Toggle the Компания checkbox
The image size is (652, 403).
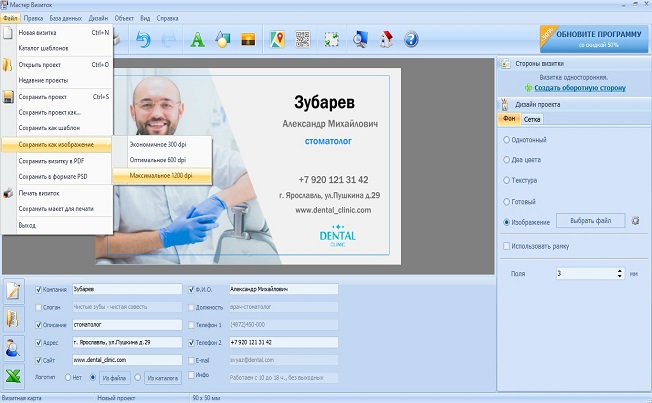pyautogui.click(x=39, y=289)
